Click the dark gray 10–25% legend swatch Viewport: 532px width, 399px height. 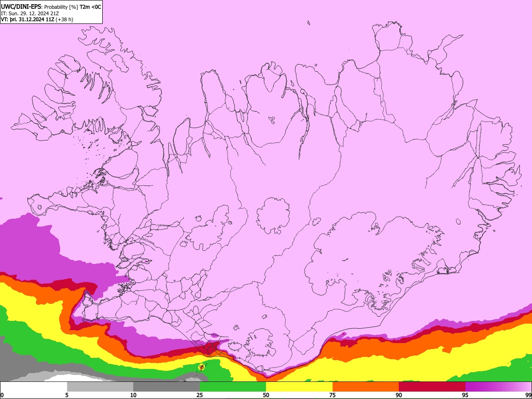pos(166,387)
